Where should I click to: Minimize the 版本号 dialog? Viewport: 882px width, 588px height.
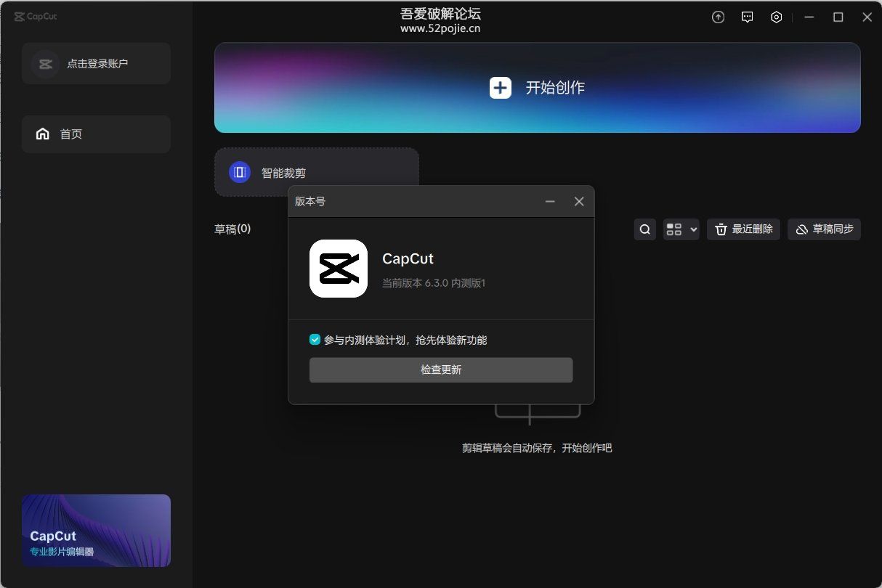point(550,202)
